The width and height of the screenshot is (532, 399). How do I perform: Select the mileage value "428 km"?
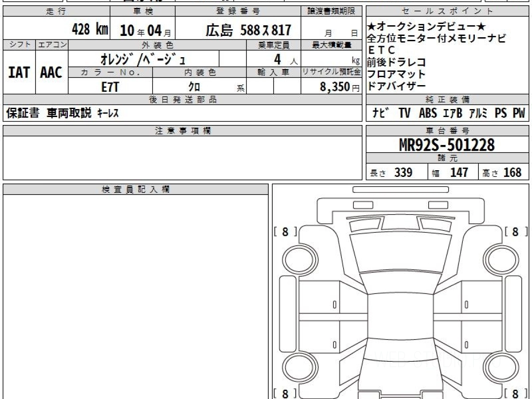pos(90,30)
